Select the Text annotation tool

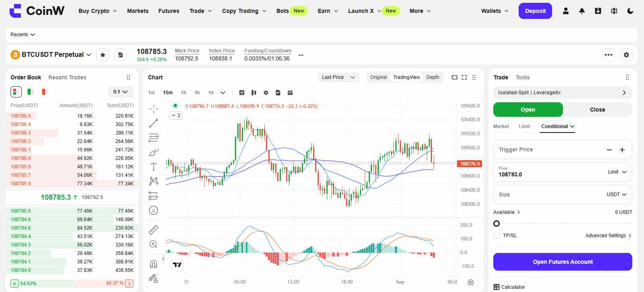154,167
